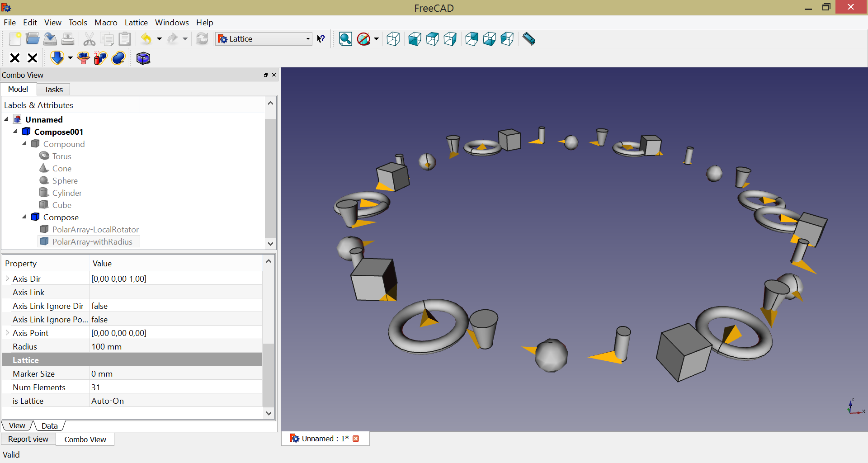The image size is (868, 463).
Task: Switch to the bottom view cube icon
Action: (x=489, y=39)
